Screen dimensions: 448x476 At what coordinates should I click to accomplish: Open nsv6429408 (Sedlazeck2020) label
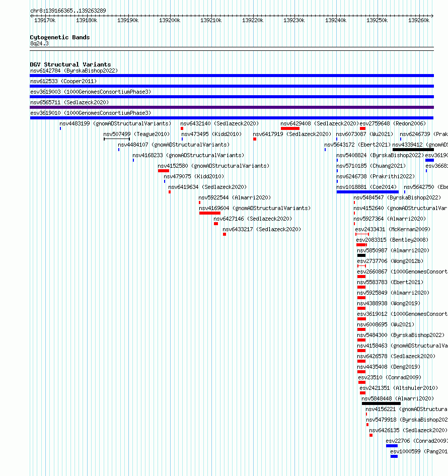pyautogui.click(x=320, y=123)
